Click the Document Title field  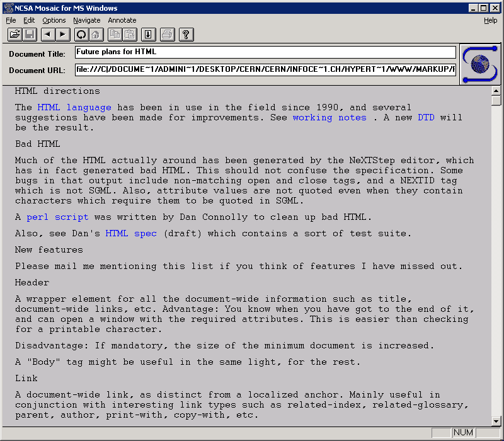tap(265, 52)
